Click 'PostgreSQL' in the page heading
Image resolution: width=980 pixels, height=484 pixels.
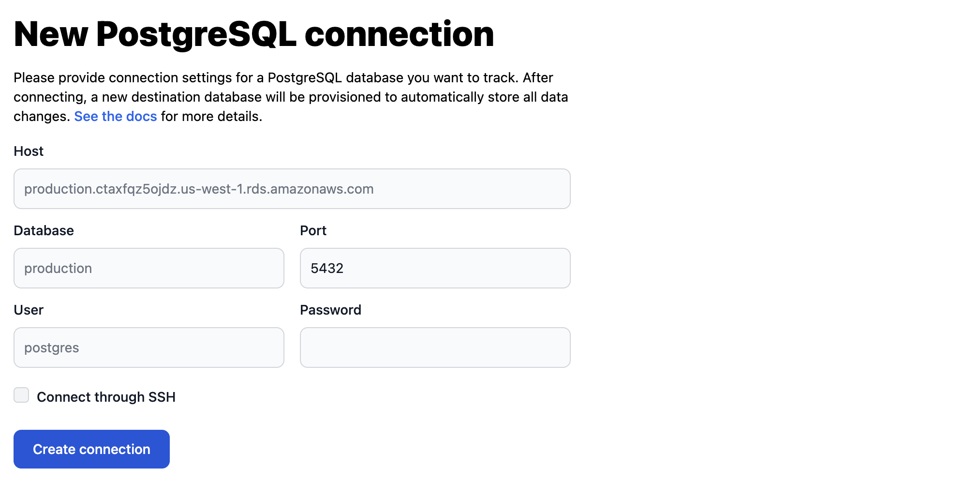click(196, 34)
